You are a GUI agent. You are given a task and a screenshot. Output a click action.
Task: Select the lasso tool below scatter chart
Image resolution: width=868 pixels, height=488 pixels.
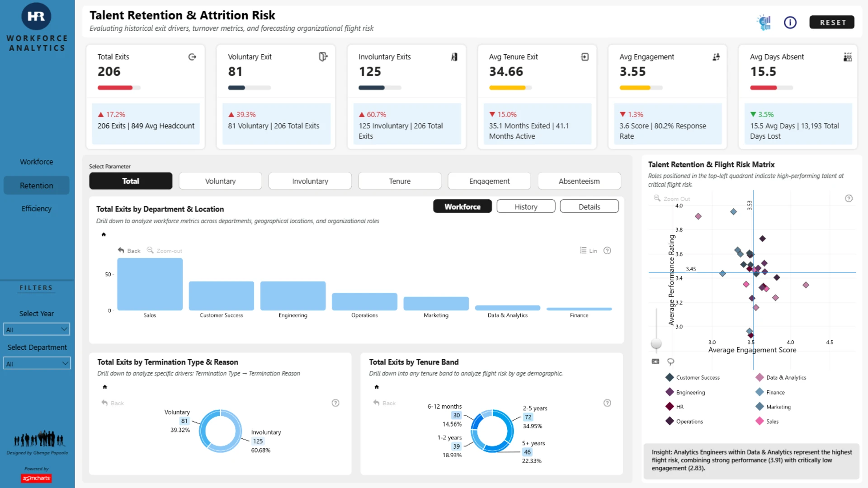pos(671,361)
